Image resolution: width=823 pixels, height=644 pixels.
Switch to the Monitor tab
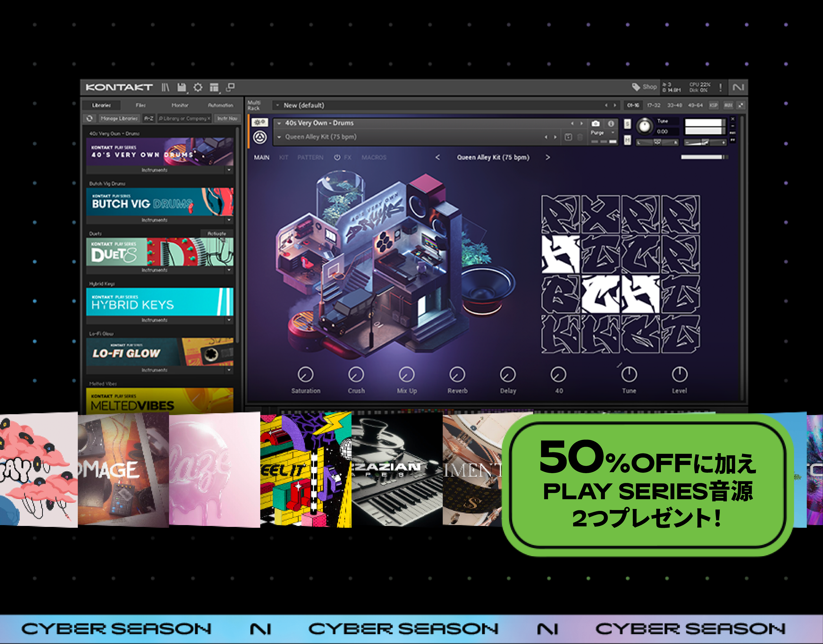[180, 105]
